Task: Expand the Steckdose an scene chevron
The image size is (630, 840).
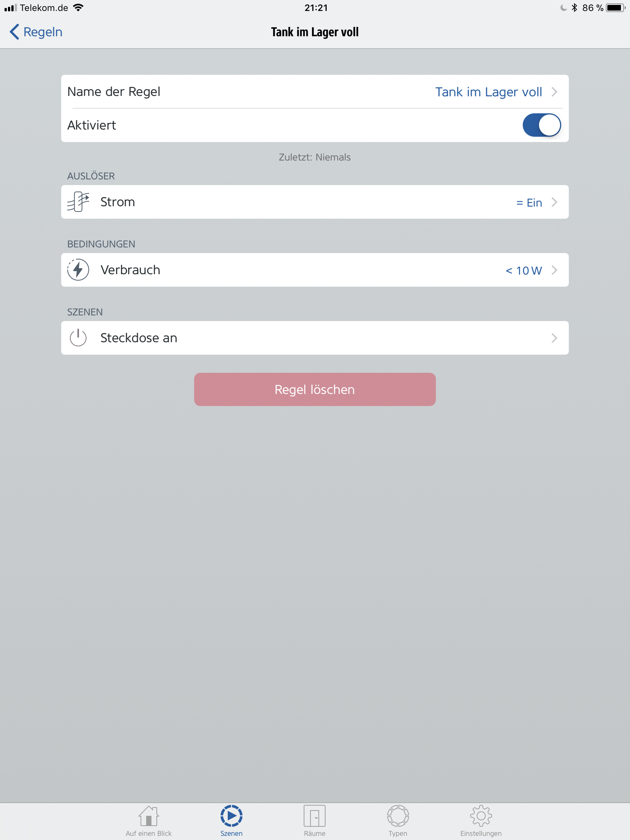Action: tap(554, 338)
